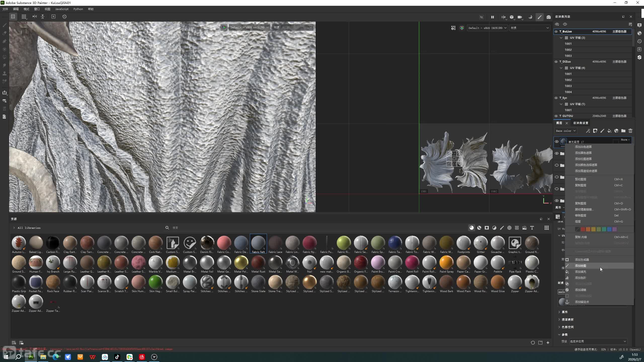This screenshot has width=644, height=362.
Task: Toggle visibility of T_BuLiao texture set
Action: click(556, 31)
